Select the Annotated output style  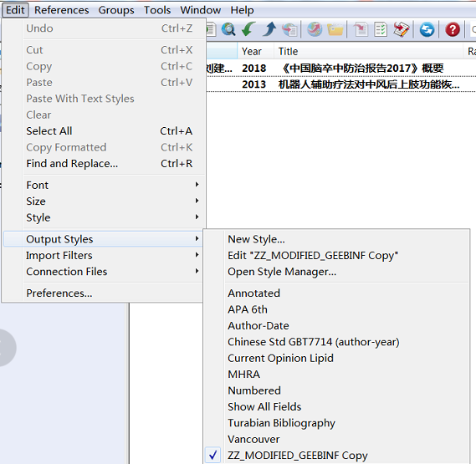pos(336,293)
